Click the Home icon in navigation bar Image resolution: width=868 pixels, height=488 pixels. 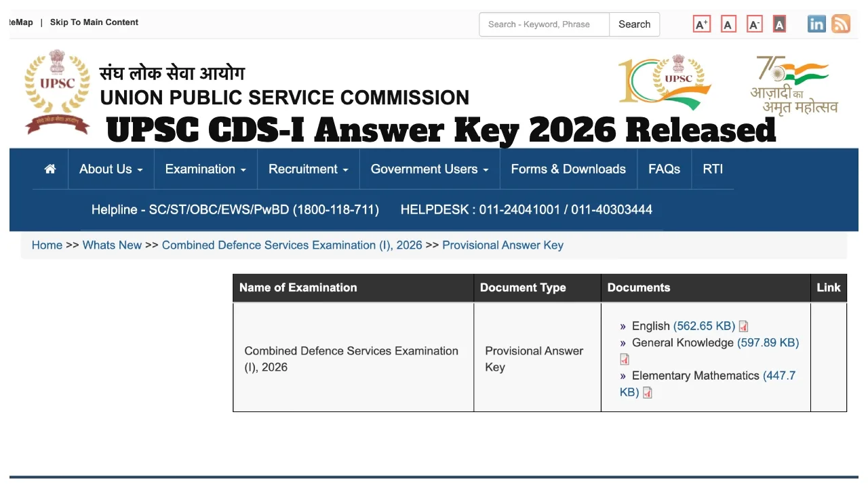pos(50,169)
